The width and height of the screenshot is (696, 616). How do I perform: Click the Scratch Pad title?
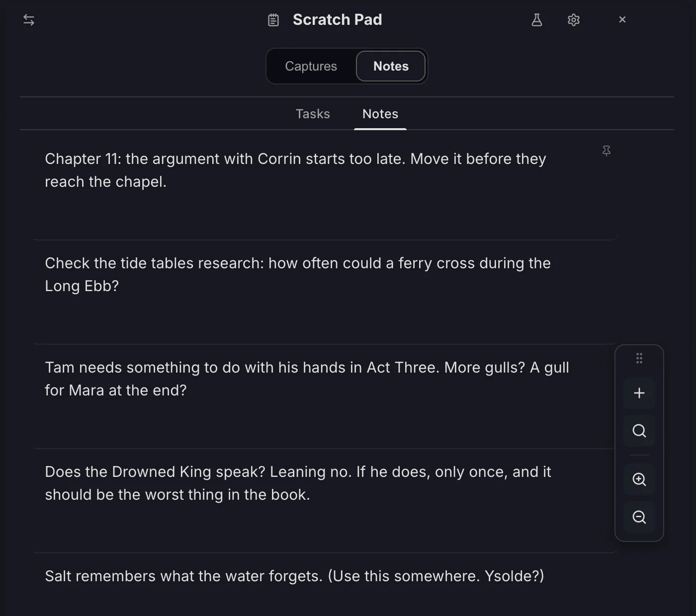click(x=338, y=19)
